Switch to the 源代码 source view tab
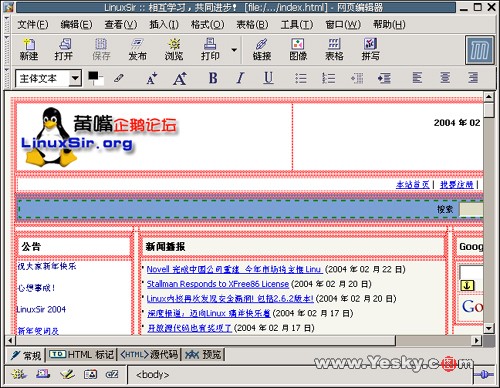This screenshot has height=388, width=500. 149,354
